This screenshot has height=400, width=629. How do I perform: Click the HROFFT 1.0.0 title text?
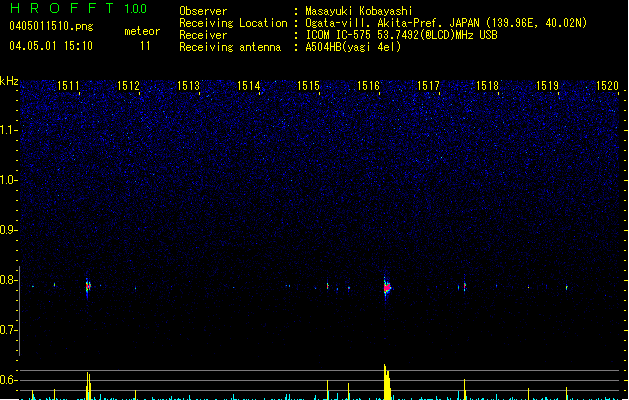click(x=78, y=8)
